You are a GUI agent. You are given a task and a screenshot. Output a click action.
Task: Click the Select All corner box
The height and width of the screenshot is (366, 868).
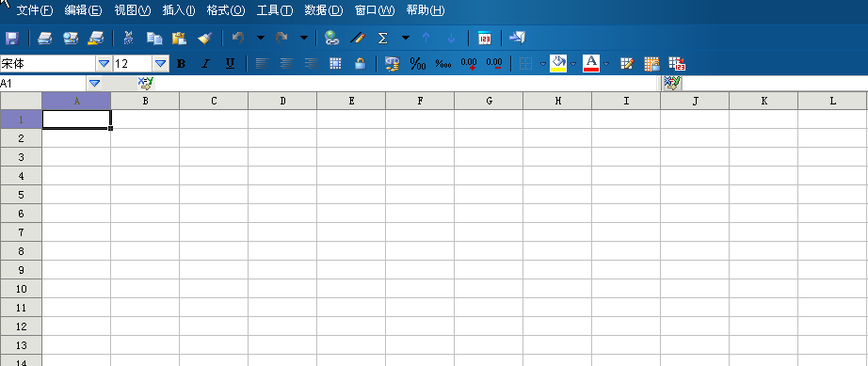(21, 101)
